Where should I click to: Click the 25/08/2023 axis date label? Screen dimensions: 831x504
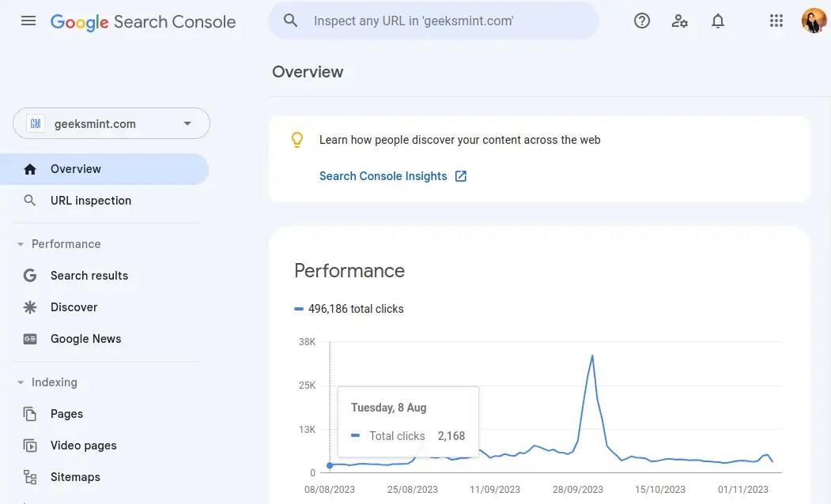[412, 490]
